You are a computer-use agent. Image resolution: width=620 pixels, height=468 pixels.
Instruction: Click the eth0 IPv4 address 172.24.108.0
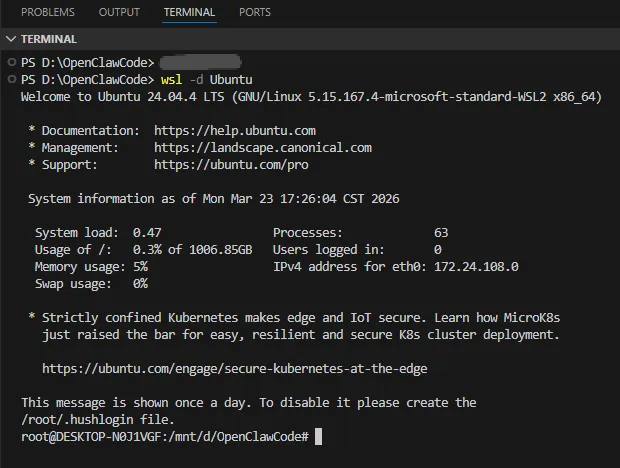click(x=476, y=266)
